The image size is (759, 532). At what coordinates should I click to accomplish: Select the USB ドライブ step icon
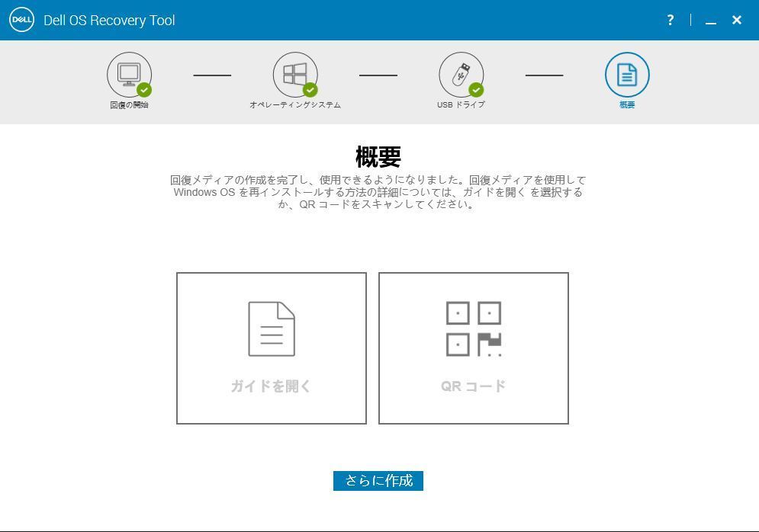click(x=462, y=75)
